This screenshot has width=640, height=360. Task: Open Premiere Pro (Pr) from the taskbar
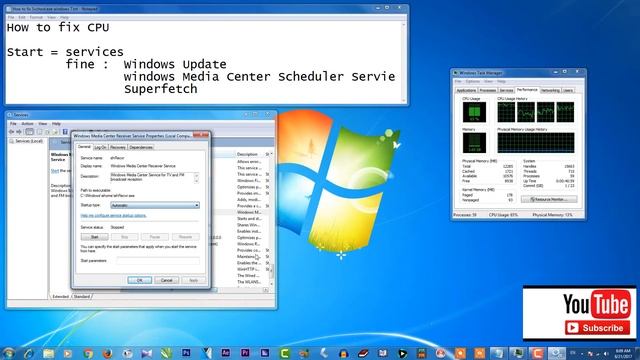point(245,353)
